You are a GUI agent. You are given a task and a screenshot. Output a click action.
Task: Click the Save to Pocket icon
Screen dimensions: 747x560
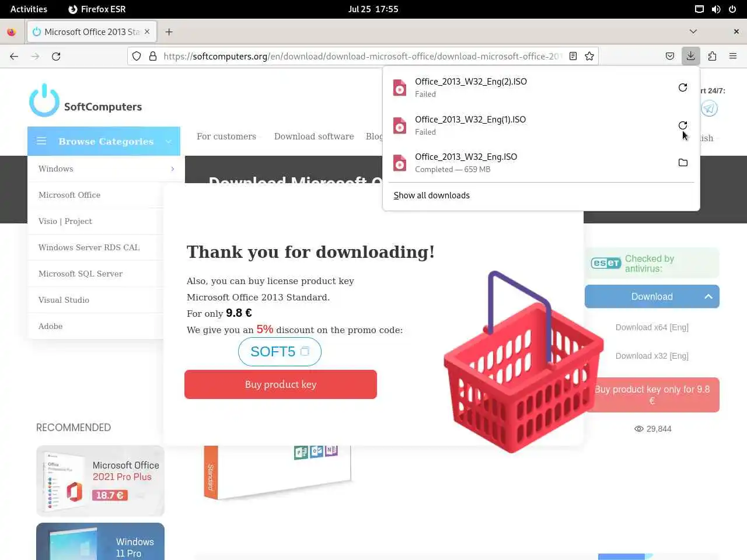[x=670, y=56]
